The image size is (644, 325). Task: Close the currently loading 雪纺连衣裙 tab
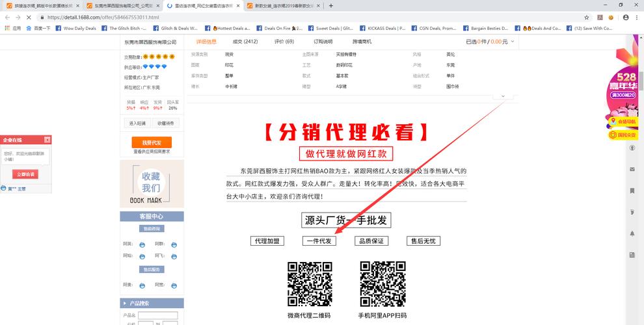pos(238,6)
